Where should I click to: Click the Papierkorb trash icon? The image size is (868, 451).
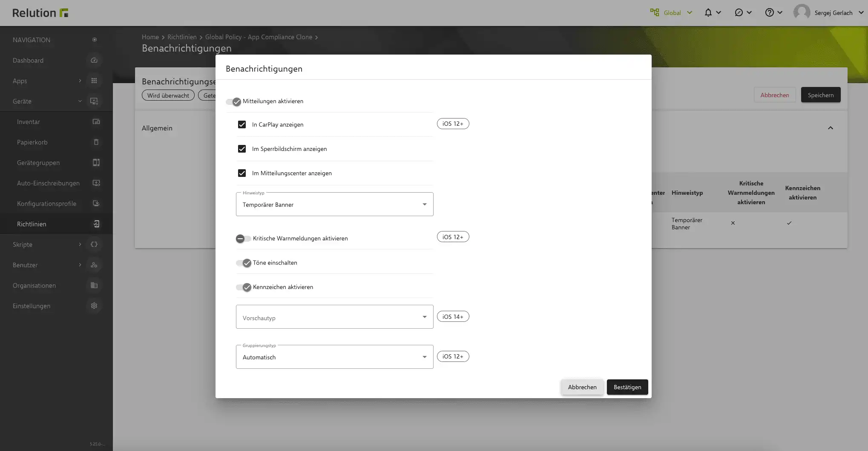96,142
